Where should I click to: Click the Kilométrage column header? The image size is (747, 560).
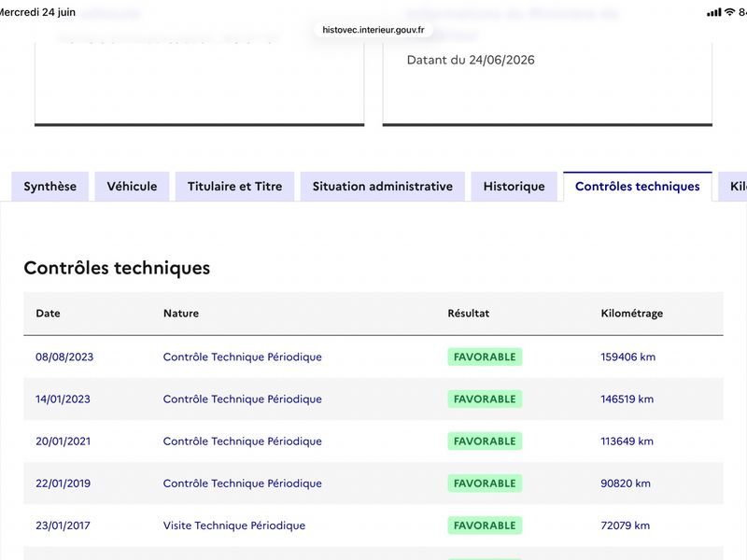(632, 314)
